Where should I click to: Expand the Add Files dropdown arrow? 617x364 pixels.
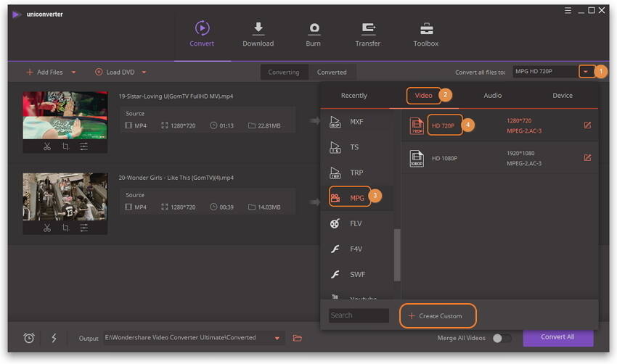pyautogui.click(x=73, y=73)
